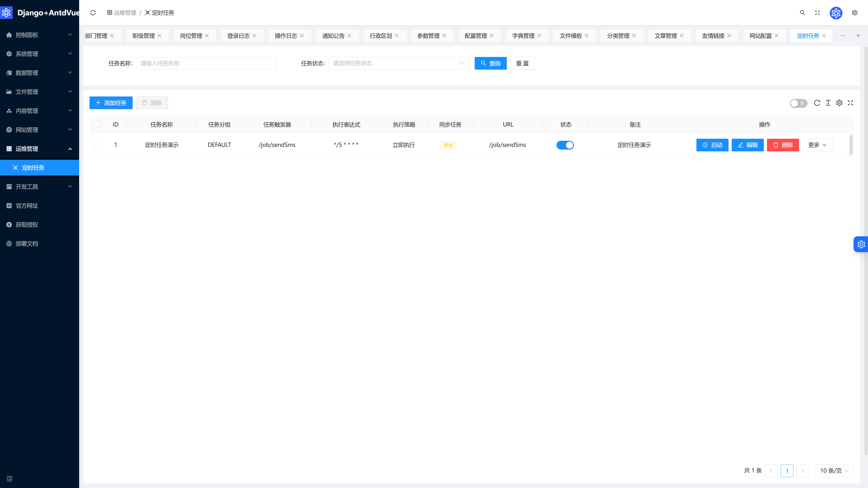This screenshot has height=488, width=868.
Task: Open the 任务状态 dropdown selector
Action: pos(398,63)
